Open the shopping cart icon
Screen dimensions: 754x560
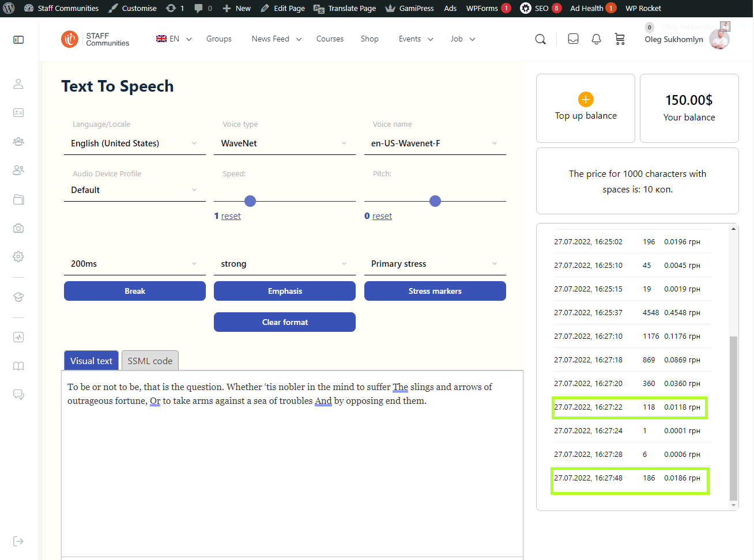(620, 39)
